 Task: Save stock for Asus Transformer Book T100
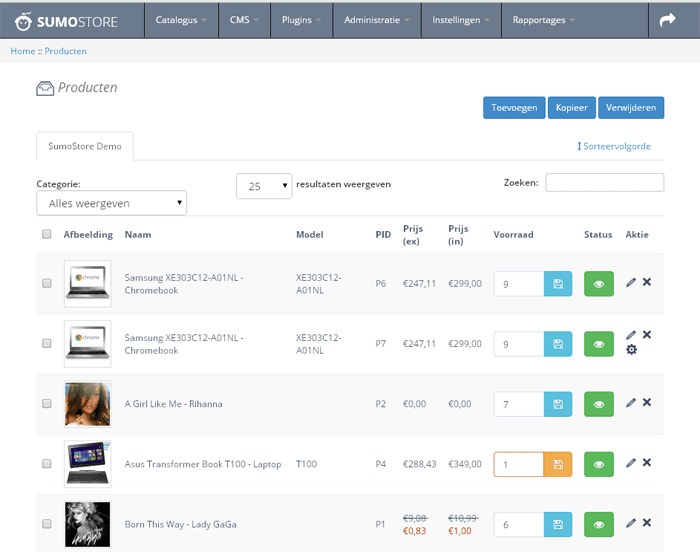558,464
